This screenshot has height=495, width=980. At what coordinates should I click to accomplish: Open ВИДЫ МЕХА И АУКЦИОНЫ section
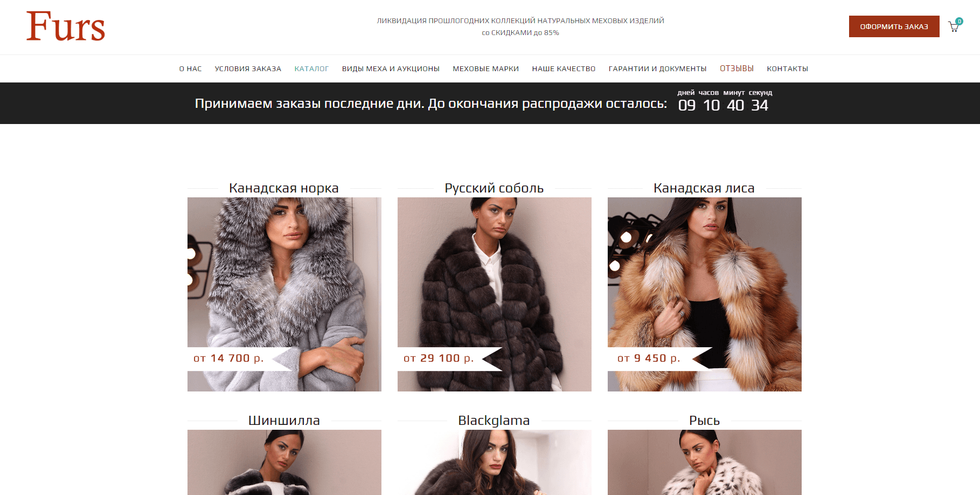point(391,68)
